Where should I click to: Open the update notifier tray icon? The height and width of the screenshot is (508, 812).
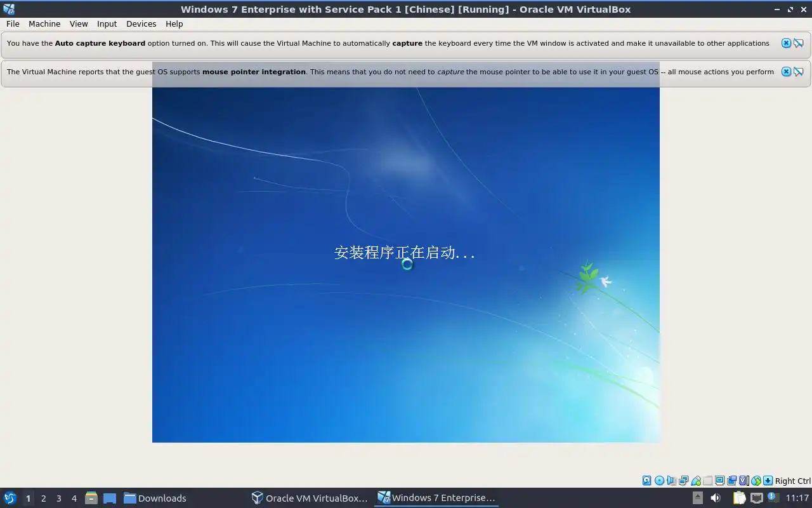point(773,497)
